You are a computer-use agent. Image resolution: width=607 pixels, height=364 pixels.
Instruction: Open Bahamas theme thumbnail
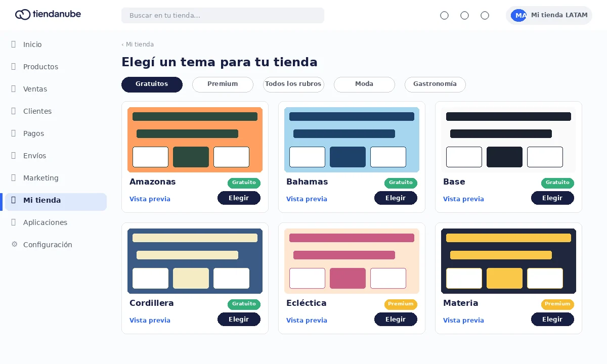coord(352,140)
